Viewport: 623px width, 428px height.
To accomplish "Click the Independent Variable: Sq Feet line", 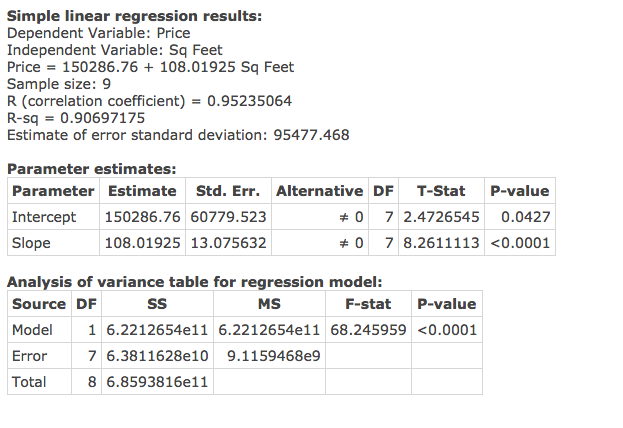I will [115, 50].
